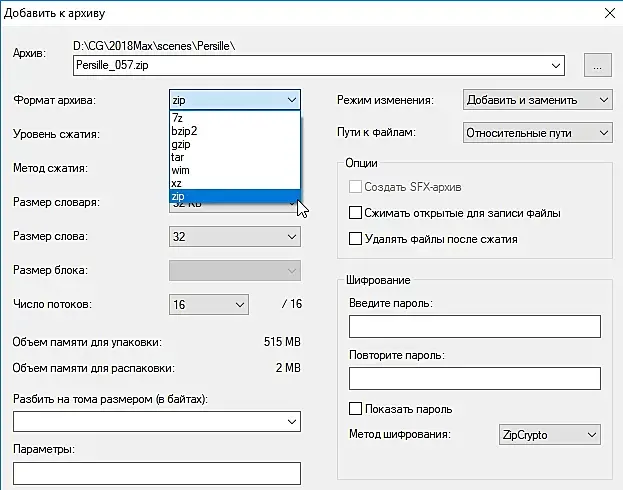Click the "Повторите пароль" input field
This screenshot has width=623, height=490.
474,378
